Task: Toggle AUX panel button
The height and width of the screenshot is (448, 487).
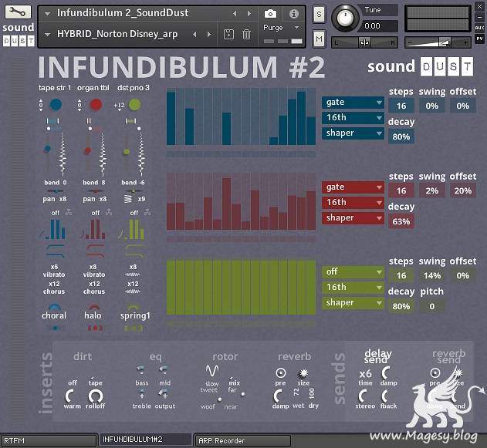Action: pyautogui.click(x=479, y=28)
